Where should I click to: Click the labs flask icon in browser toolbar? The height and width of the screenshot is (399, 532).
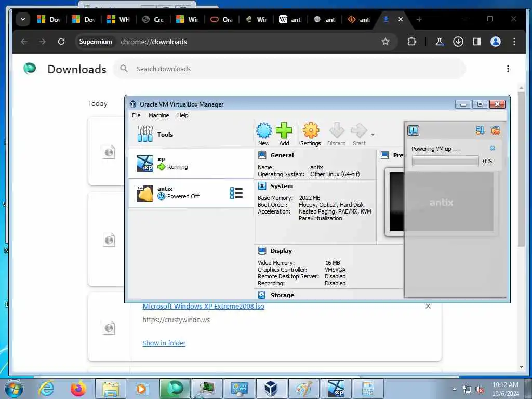(x=440, y=42)
